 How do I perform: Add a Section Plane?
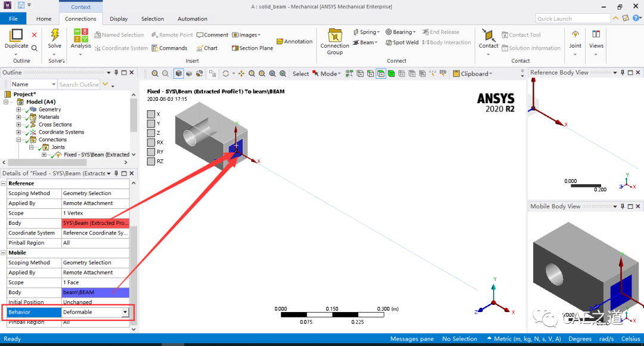click(252, 48)
